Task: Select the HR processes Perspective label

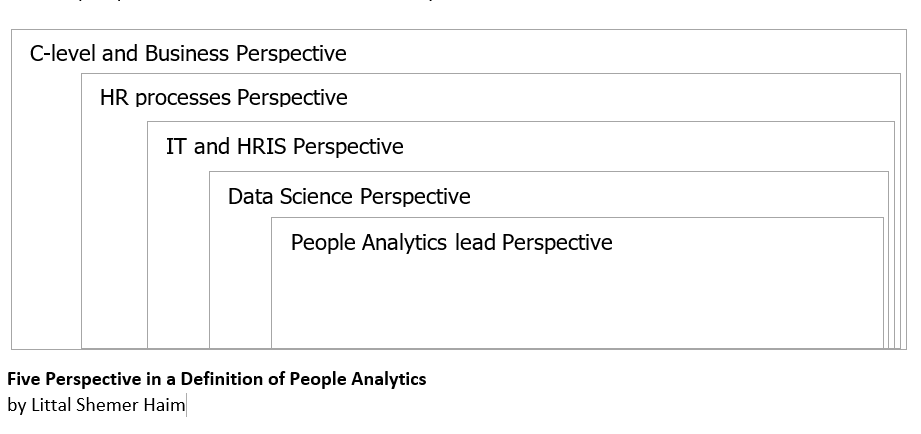Action: 223,97
